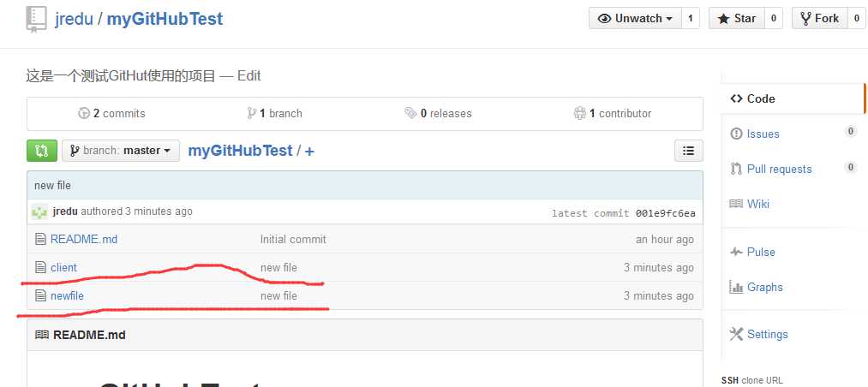The image size is (868, 387).
Task: Open the client file link
Action: (63, 268)
